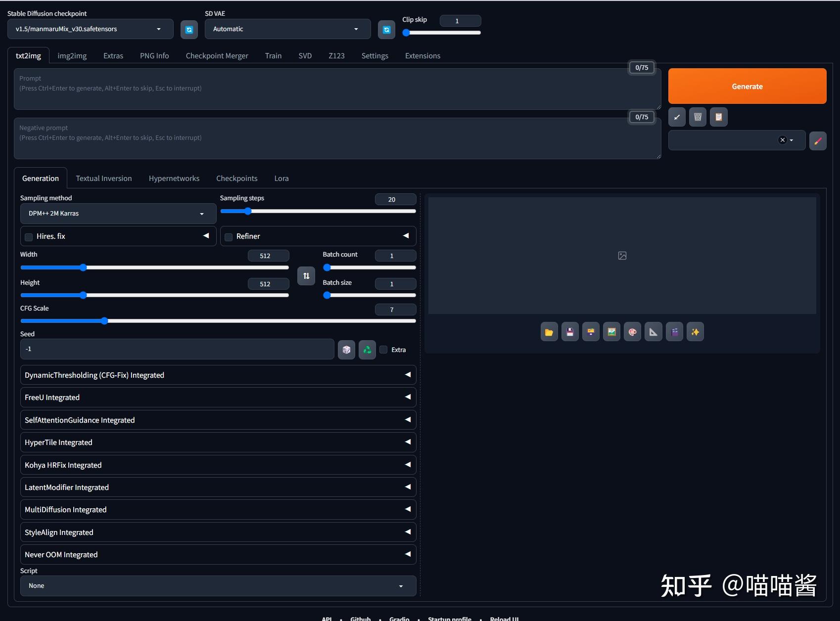Edit styles with the paintbrush icon

817,141
